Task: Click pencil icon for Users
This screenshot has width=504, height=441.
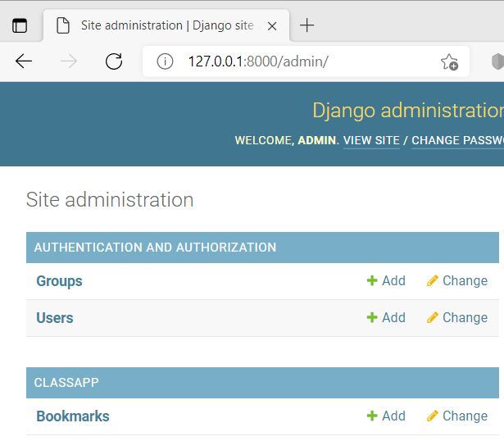Action: pyautogui.click(x=433, y=317)
